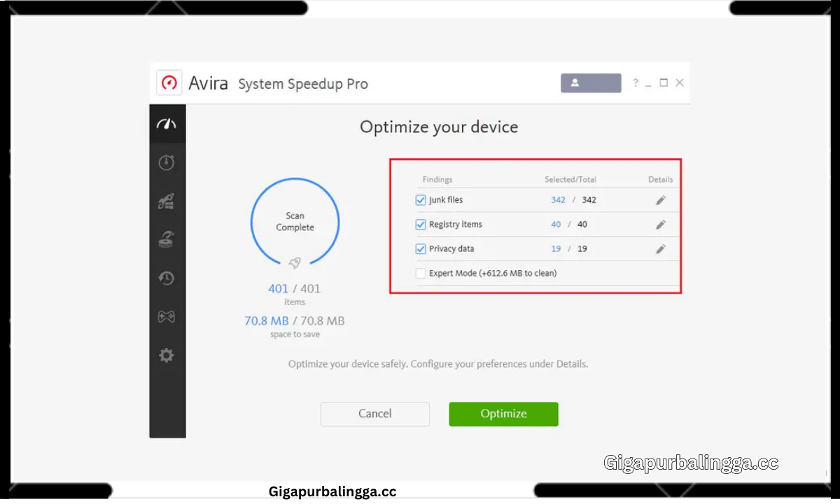
Task: Edit Junk files details pencil icon
Action: 661,200
